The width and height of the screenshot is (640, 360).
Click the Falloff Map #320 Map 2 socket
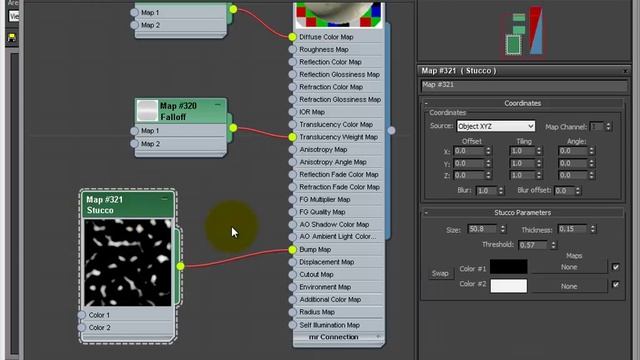coord(134,144)
